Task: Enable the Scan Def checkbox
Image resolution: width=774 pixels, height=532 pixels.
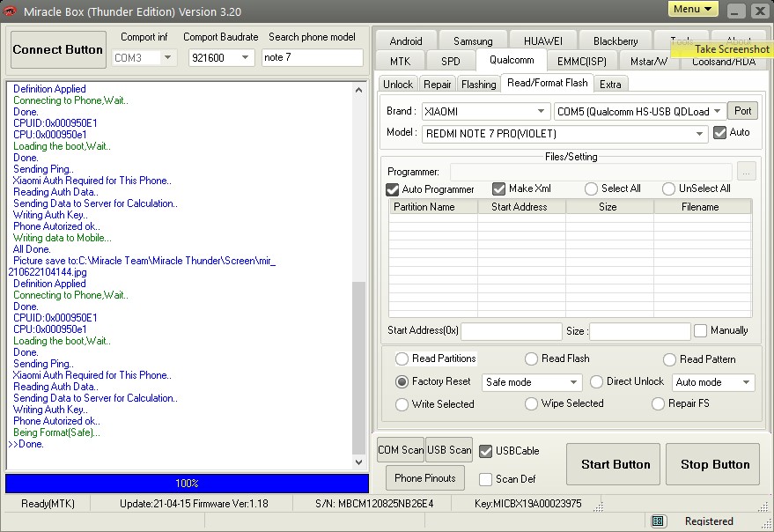Action: [486, 479]
